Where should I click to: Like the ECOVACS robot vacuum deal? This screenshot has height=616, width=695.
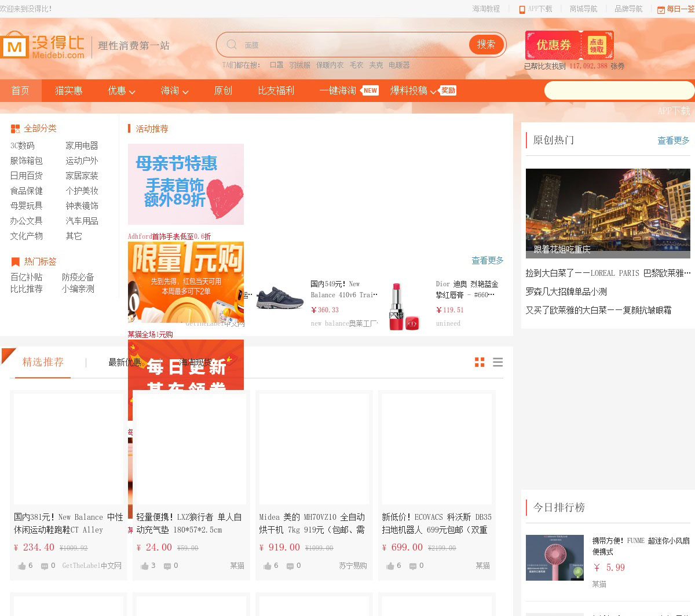390,566
